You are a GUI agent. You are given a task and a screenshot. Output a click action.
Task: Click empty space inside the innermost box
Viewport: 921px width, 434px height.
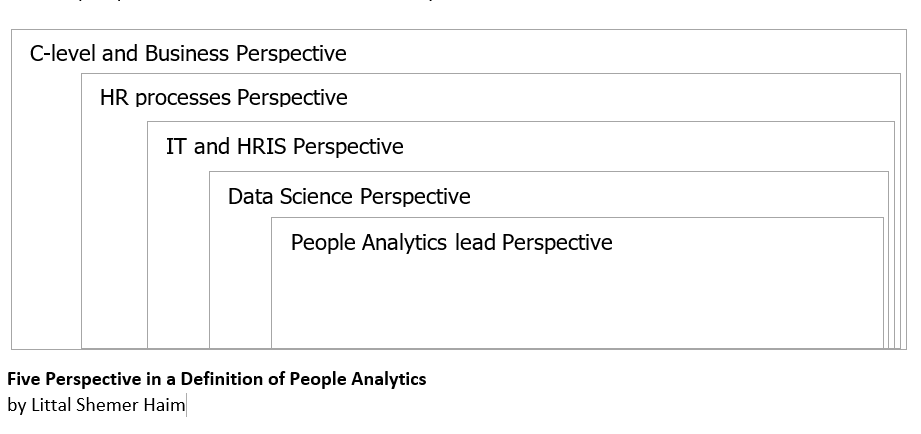coord(575,300)
